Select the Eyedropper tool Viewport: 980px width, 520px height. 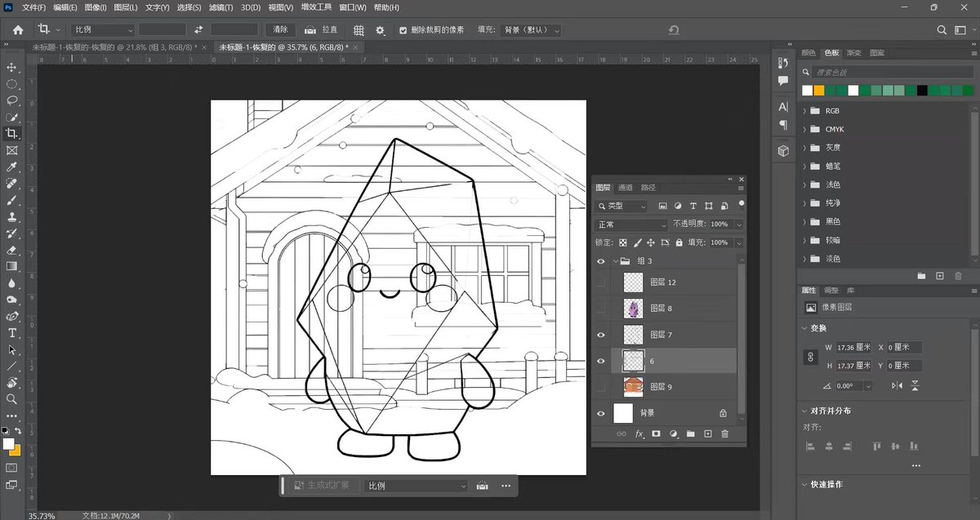coord(11,167)
